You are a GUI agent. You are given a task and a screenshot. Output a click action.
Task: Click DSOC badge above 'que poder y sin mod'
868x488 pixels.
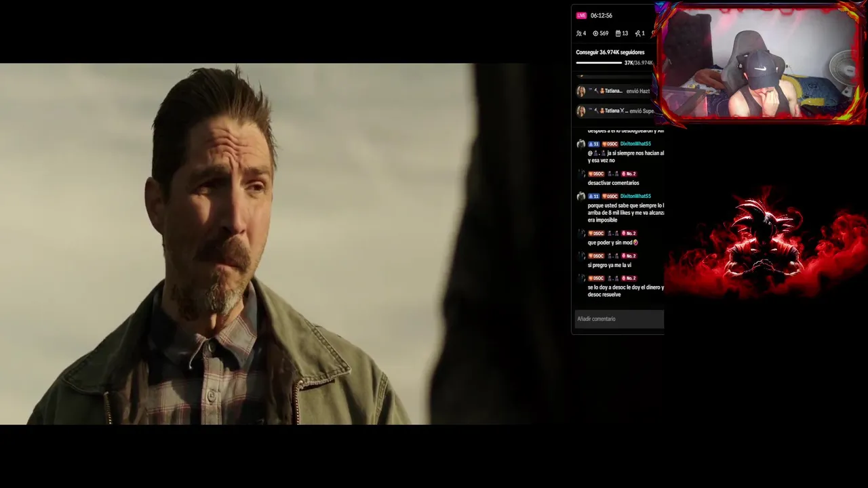[x=596, y=233]
